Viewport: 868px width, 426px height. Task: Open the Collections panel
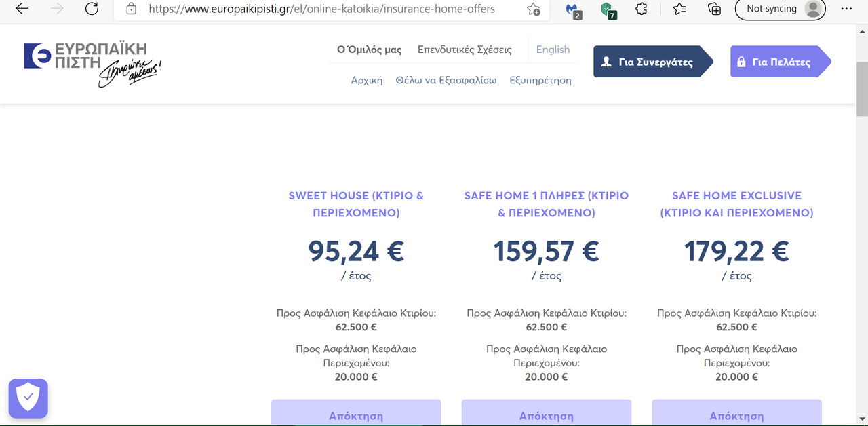click(x=714, y=9)
